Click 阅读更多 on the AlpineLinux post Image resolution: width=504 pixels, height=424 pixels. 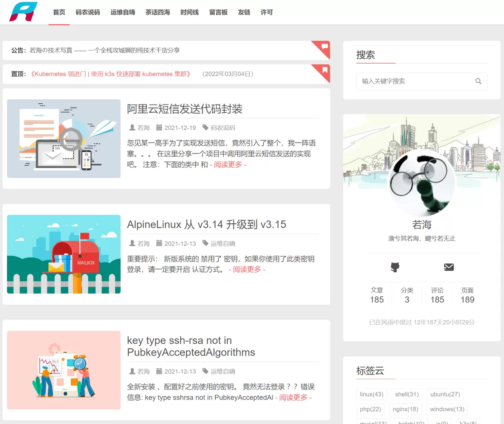pyautogui.click(x=247, y=269)
